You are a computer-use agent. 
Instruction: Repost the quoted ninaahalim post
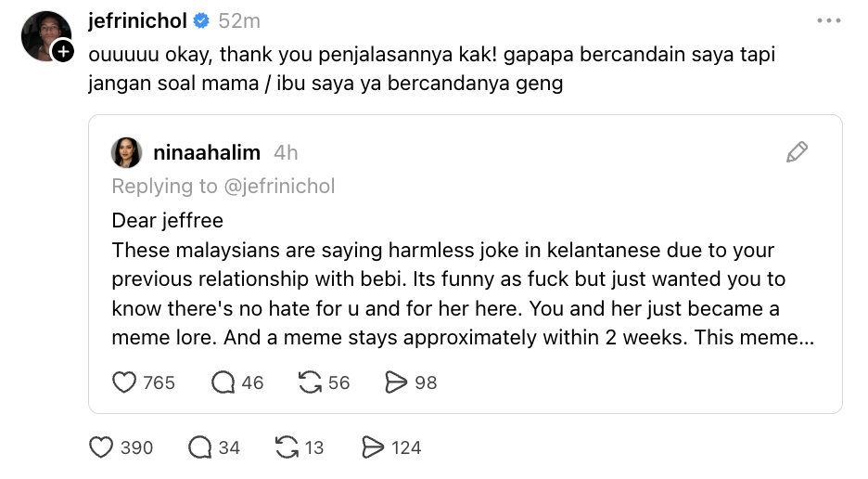(x=309, y=382)
